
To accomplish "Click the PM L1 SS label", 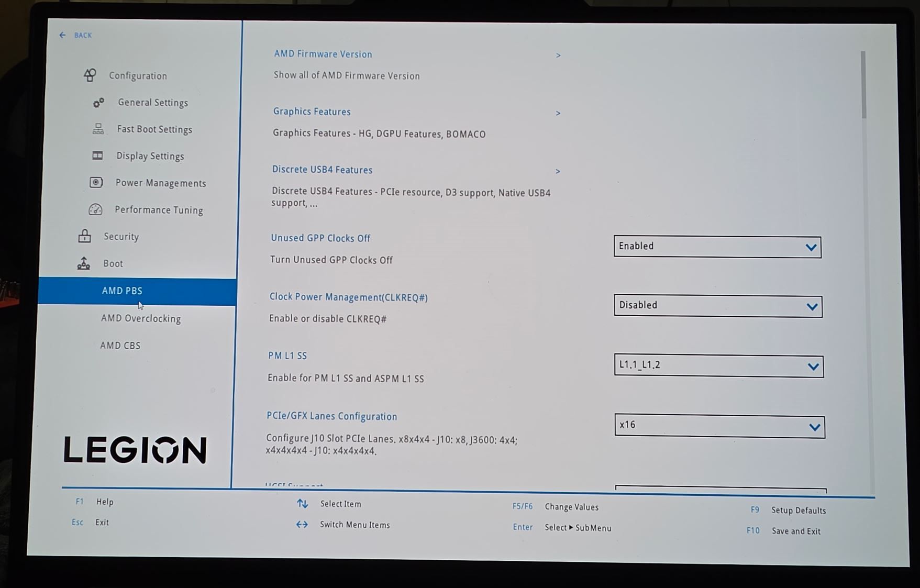I will coord(287,356).
